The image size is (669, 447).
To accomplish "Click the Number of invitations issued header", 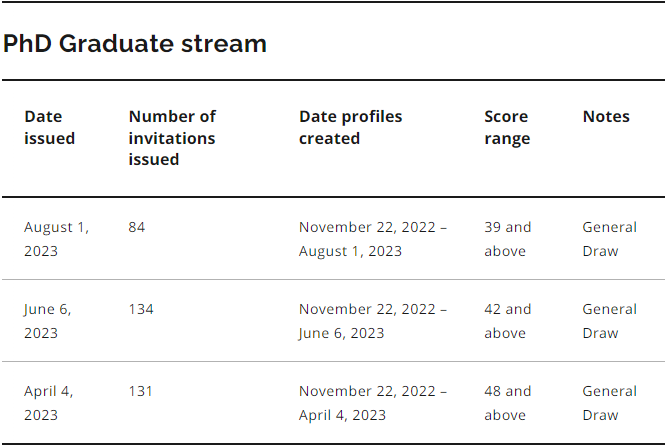I will coord(172,138).
